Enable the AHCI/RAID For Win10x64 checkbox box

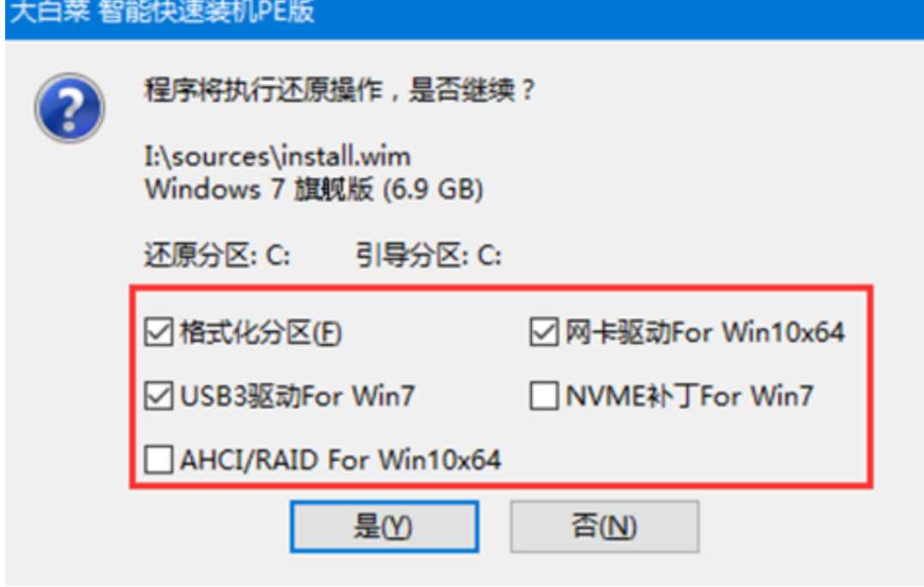click(159, 460)
